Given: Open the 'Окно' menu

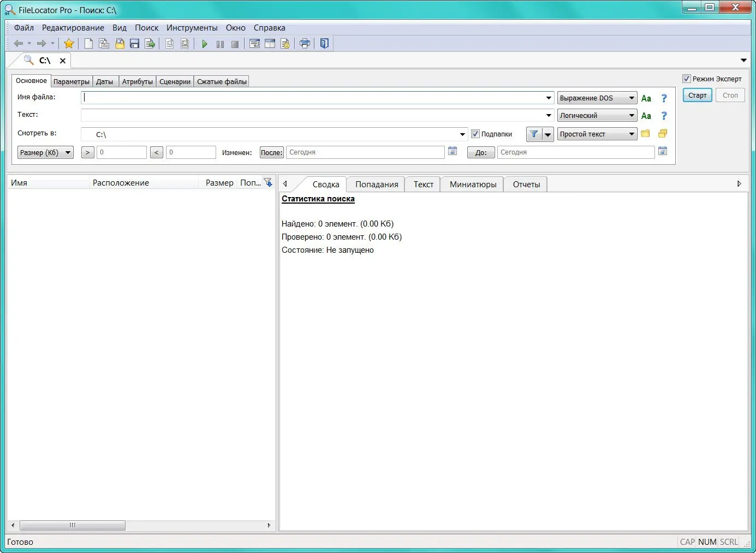Looking at the screenshot, I should 236,28.
